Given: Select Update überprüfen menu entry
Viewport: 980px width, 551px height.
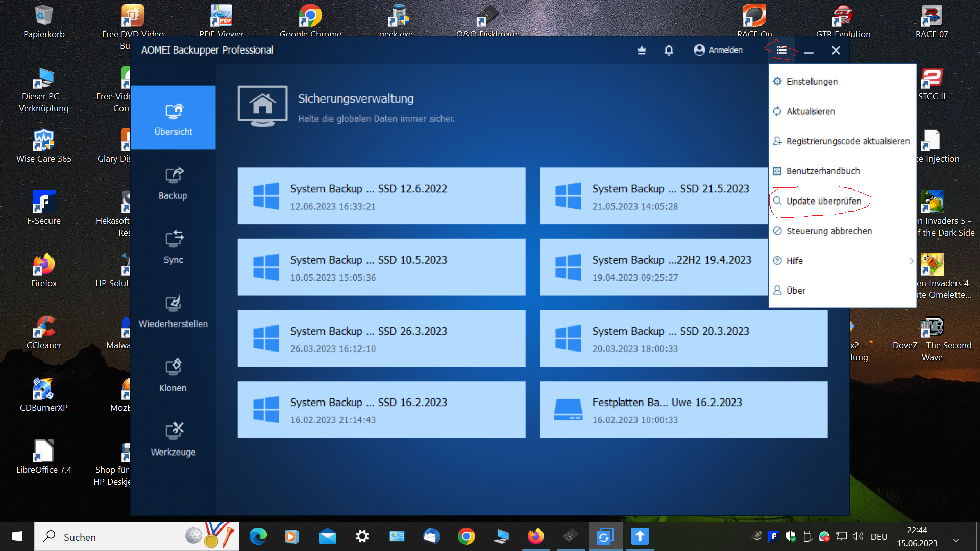Looking at the screenshot, I should tap(823, 201).
